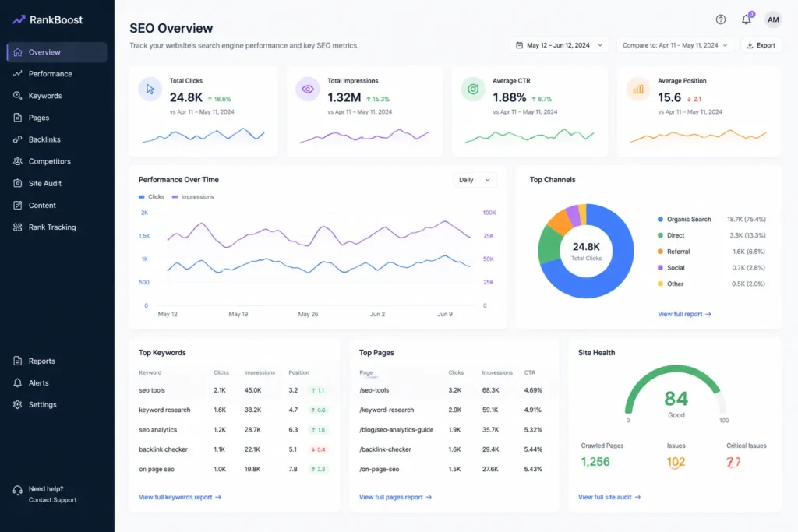
Task: Open the Daily interval dropdown
Action: pos(475,179)
